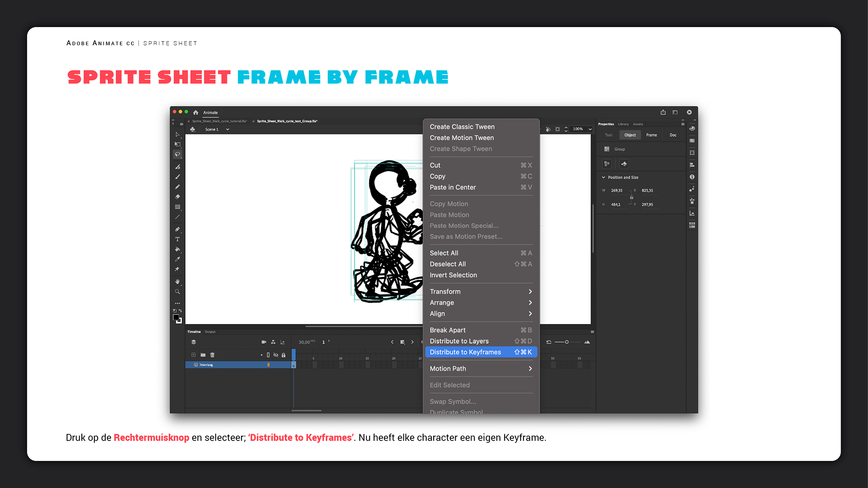Viewport: 868px width, 488px height.
Task: Click the Library panel tab
Action: pyautogui.click(x=623, y=124)
